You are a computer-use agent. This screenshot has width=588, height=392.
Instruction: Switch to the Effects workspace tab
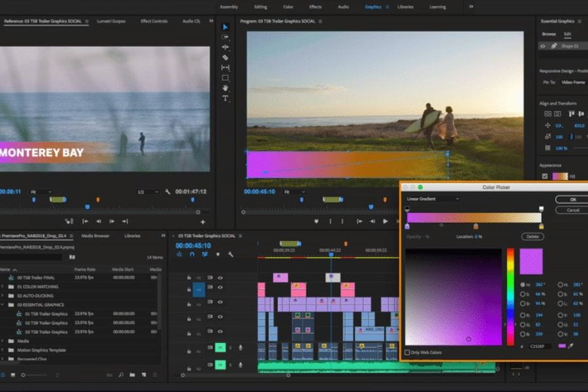316,7
